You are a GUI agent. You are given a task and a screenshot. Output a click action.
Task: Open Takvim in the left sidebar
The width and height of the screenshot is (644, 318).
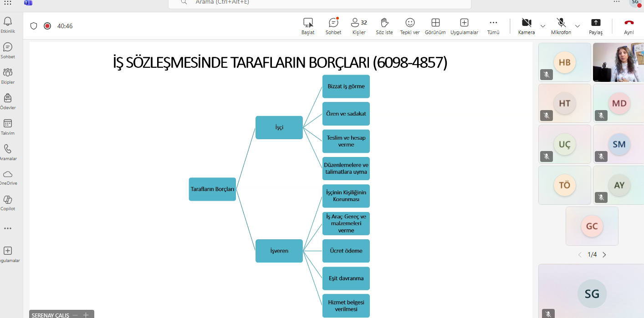(x=8, y=127)
